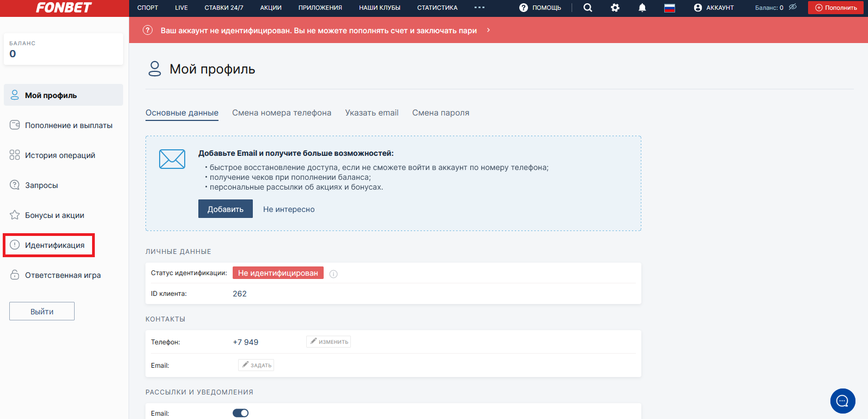Image resolution: width=868 pixels, height=419 pixels.
Task: Click the Не идентифицирован status badge
Action: (278, 273)
